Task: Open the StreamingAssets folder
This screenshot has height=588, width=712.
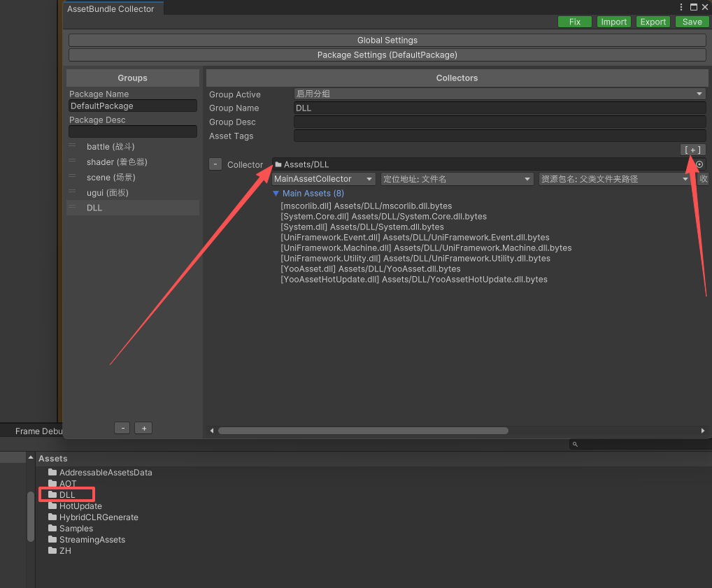Action: tap(87, 540)
